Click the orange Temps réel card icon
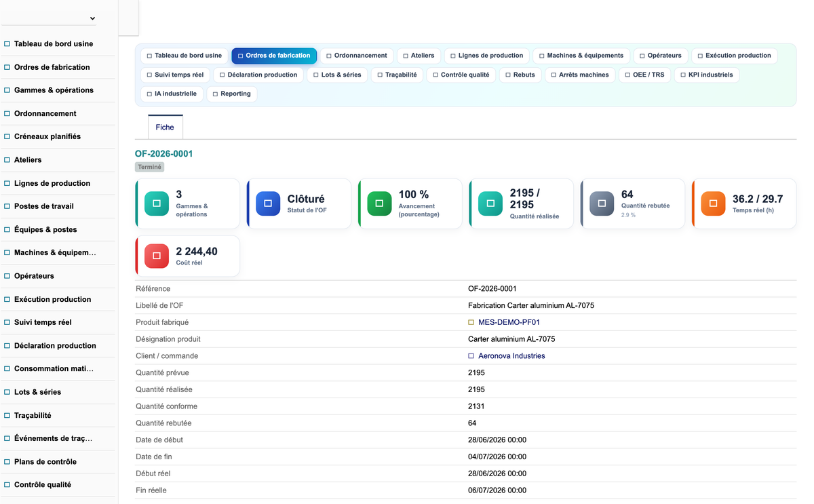The width and height of the screenshot is (814, 504). coord(713,203)
